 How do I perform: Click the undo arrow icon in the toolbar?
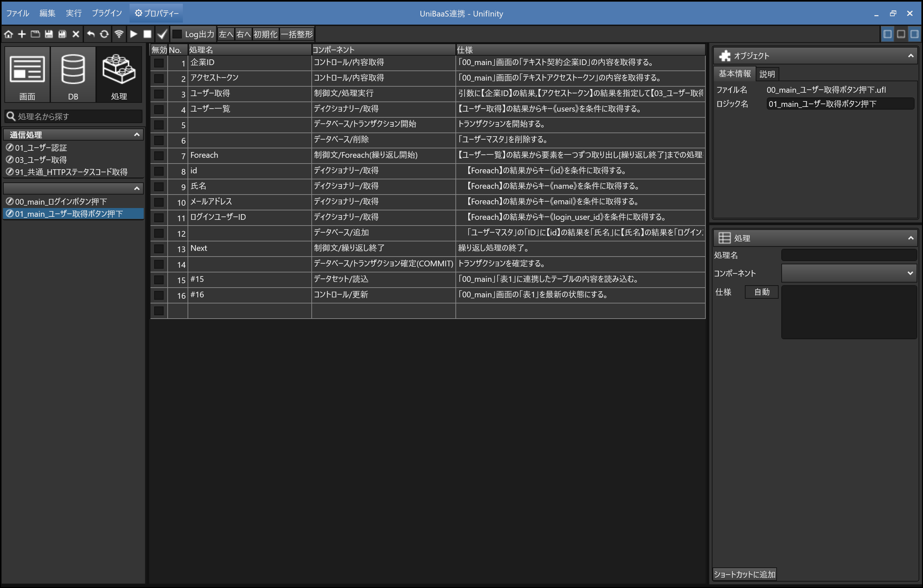coord(90,34)
